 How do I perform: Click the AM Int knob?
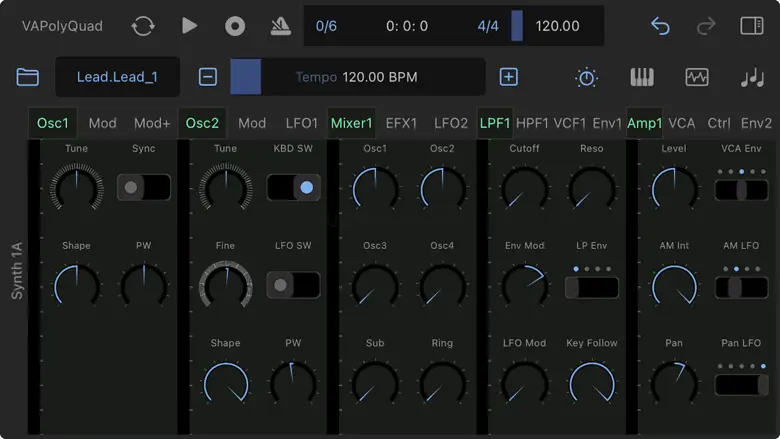pyautogui.click(x=674, y=286)
